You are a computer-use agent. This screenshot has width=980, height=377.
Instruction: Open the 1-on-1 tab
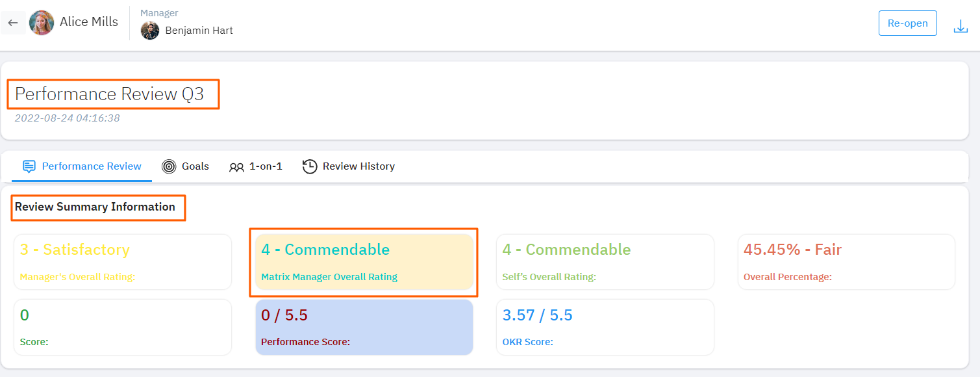[x=256, y=166]
